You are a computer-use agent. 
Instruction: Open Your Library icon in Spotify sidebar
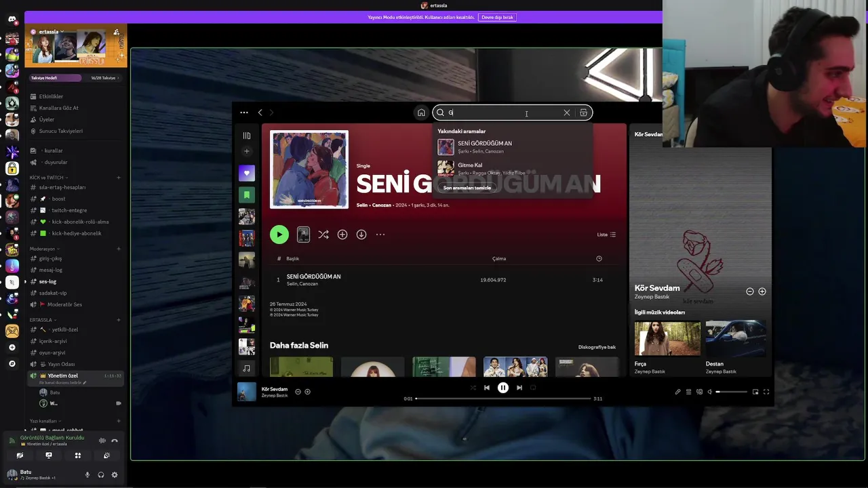click(247, 136)
